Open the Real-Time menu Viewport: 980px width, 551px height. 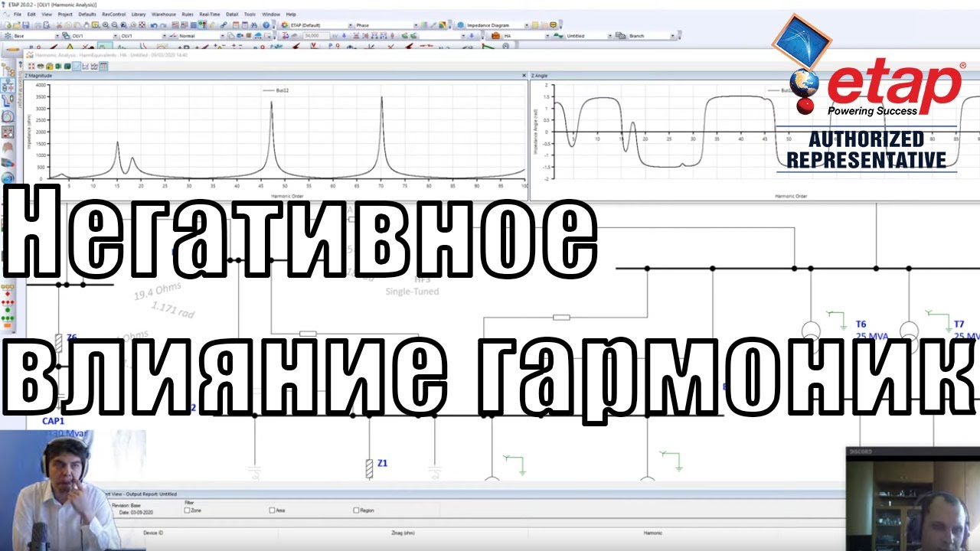pyautogui.click(x=210, y=14)
